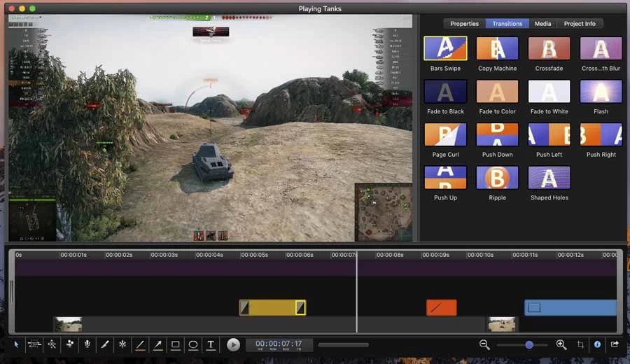The width and height of the screenshot is (630, 364).
Task: Switch to the Properties tab
Action: [464, 24]
